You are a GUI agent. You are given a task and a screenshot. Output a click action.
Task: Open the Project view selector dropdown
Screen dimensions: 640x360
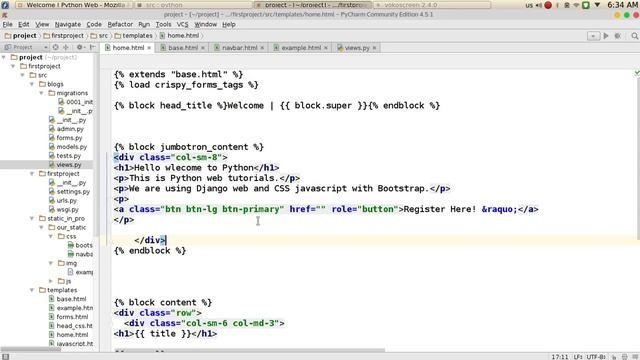coord(25,47)
